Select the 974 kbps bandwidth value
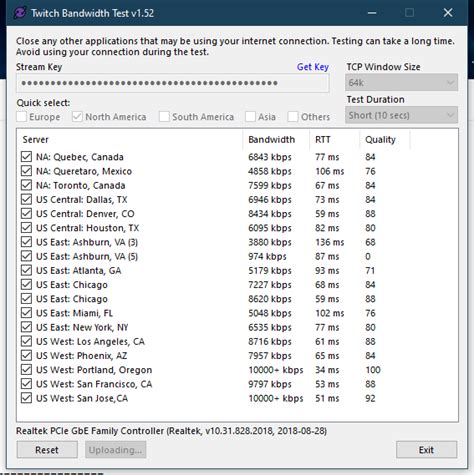 click(x=267, y=256)
